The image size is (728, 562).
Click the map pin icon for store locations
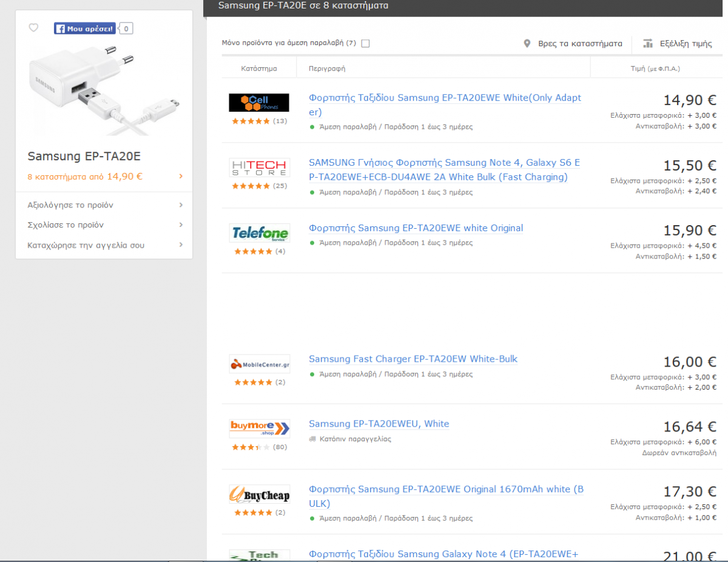tap(527, 44)
